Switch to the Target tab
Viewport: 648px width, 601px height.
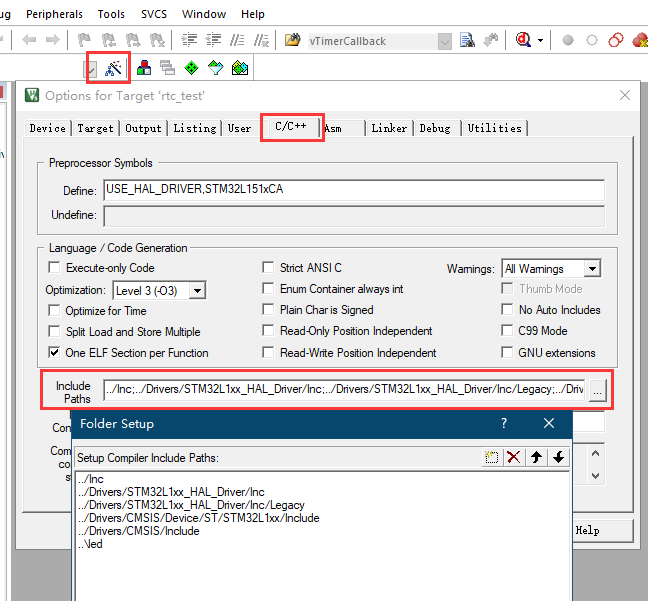[x=95, y=128]
